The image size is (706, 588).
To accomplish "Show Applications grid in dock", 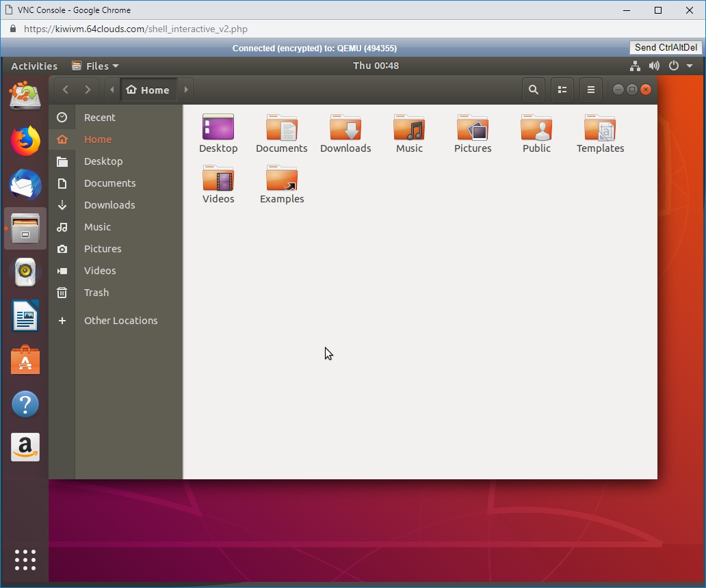I will [25, 559].
